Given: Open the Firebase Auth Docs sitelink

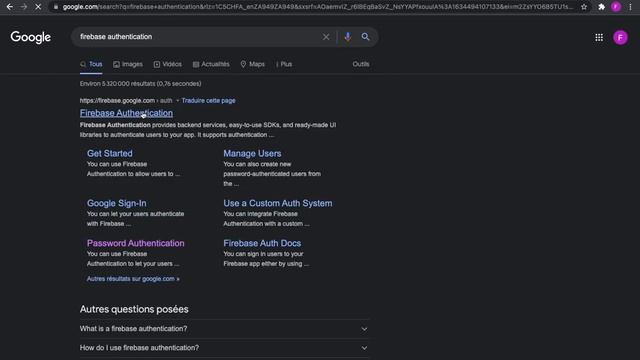Looking at the screenshot, I should coord(262,243).
